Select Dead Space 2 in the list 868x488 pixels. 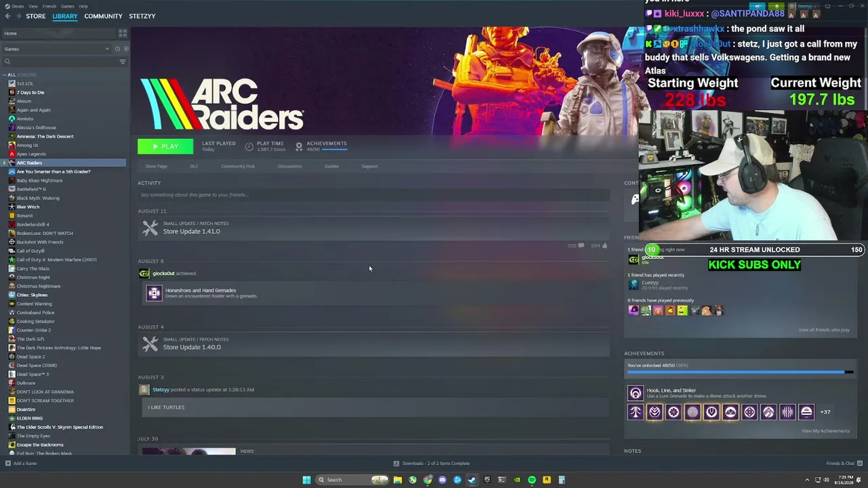pos(31,357)
